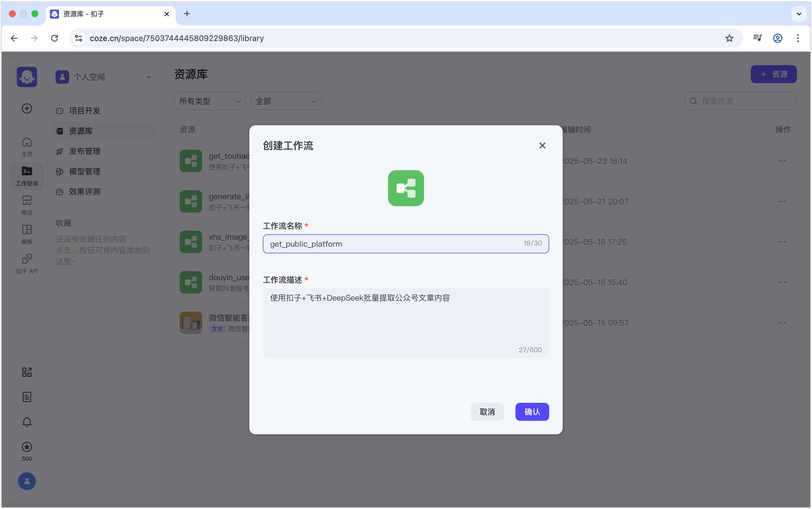Click 确认 to create the workflow
812x509 pixels.
532,411
